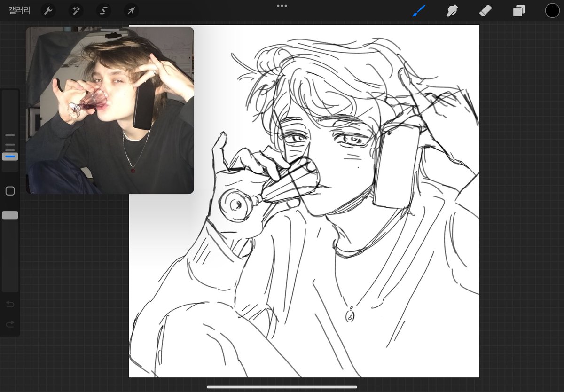Select the Brush tool
564x392 pixels.
pyautogui.click(x=418, y=10)
